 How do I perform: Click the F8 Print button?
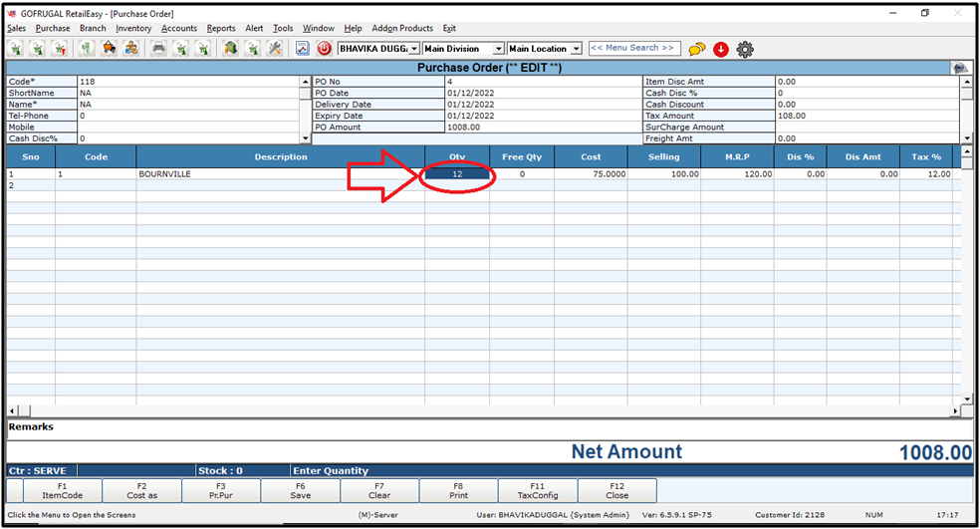coord(458,491)
